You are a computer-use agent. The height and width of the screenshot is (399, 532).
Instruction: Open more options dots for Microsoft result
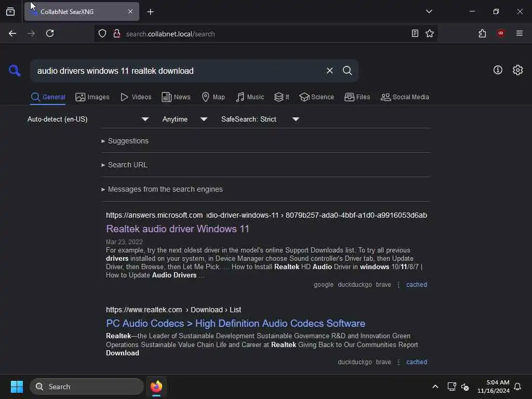click(x=398, y=285)
